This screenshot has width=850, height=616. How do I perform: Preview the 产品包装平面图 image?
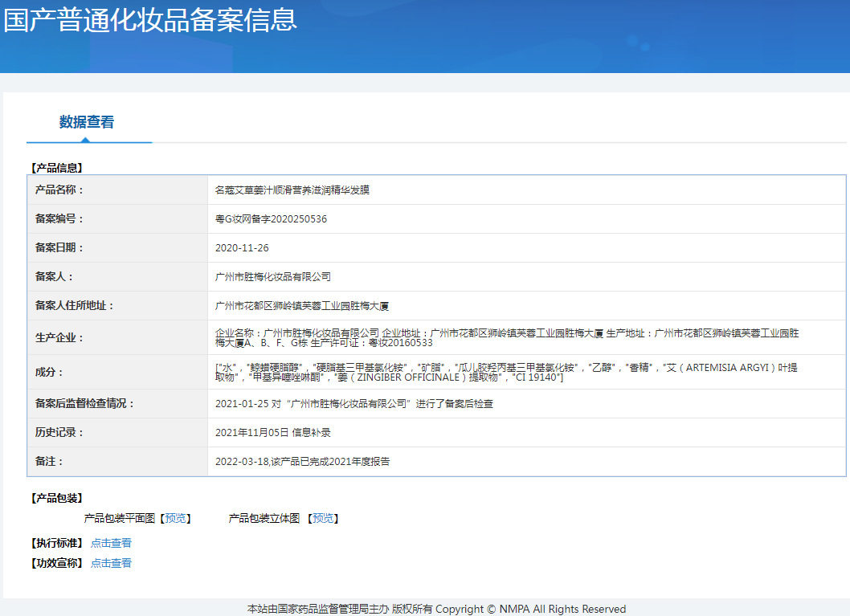pos(175,519)
